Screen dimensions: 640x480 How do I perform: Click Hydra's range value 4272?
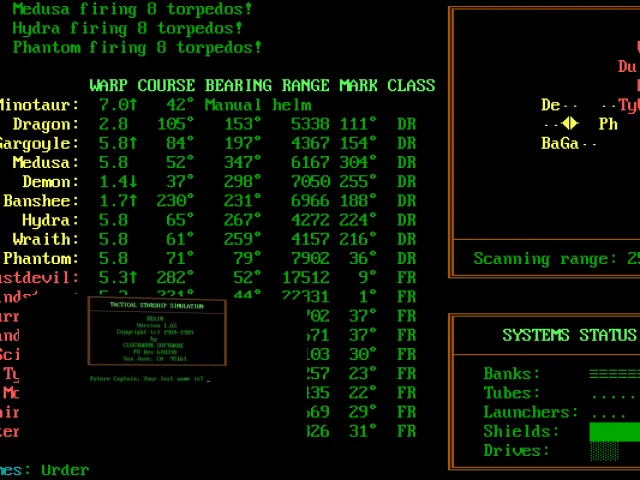pyautogui.click(x=310, y=220)
